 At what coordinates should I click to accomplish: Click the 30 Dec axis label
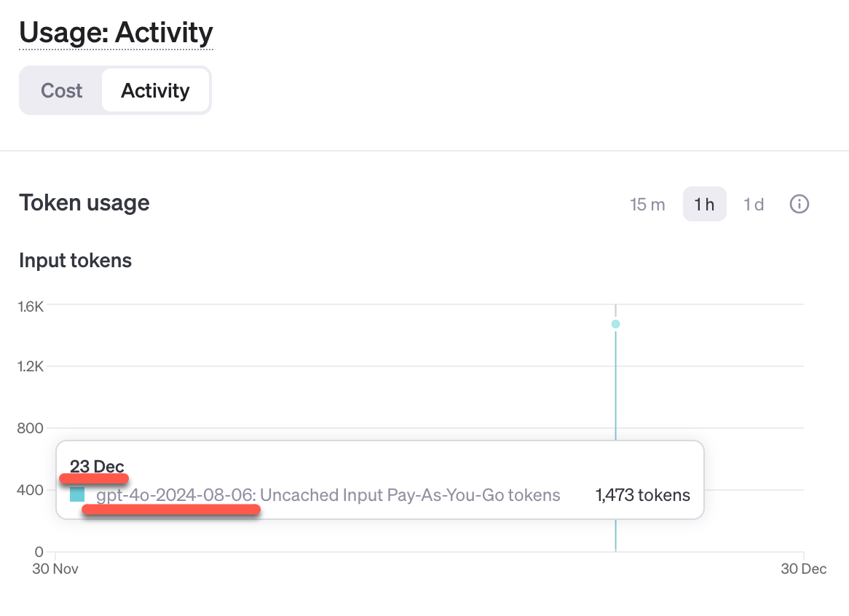tap(804, 569)
